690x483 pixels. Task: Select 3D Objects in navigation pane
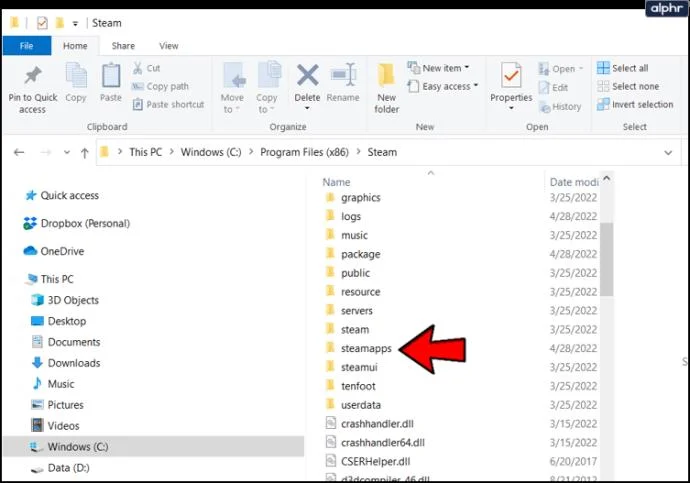tap(65, 300)
